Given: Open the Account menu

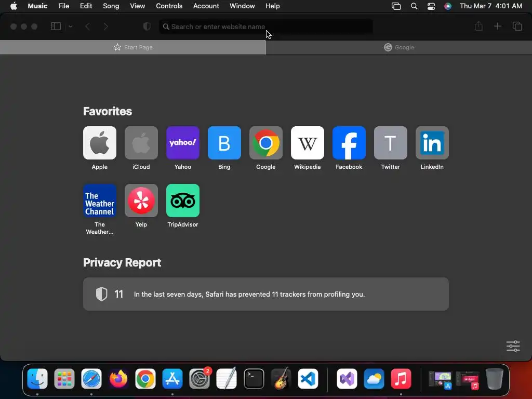Looking at the screenshot, I should click(x=206, y=6).
